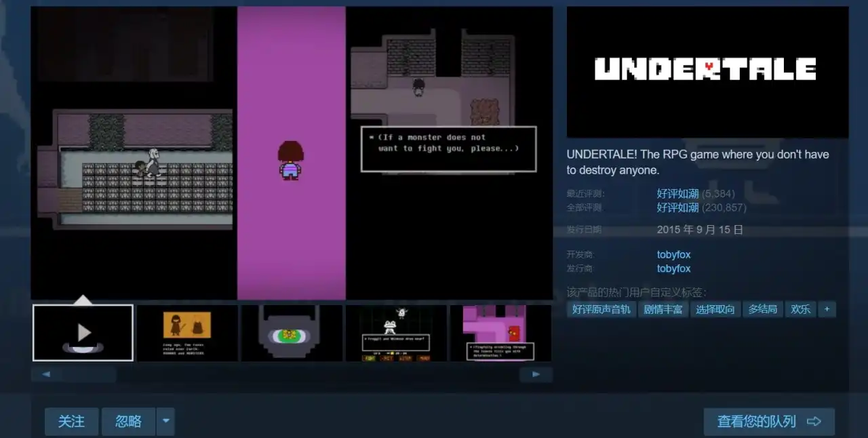Select the 选择取向 tag
The width and height of the screenshot is (868, 438).
pos(715,309)
